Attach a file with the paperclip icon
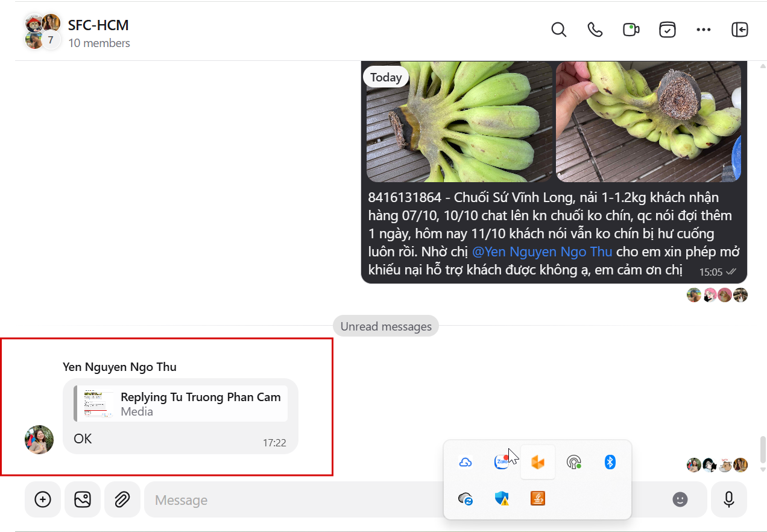767x532 pixels. click(122, 499)
